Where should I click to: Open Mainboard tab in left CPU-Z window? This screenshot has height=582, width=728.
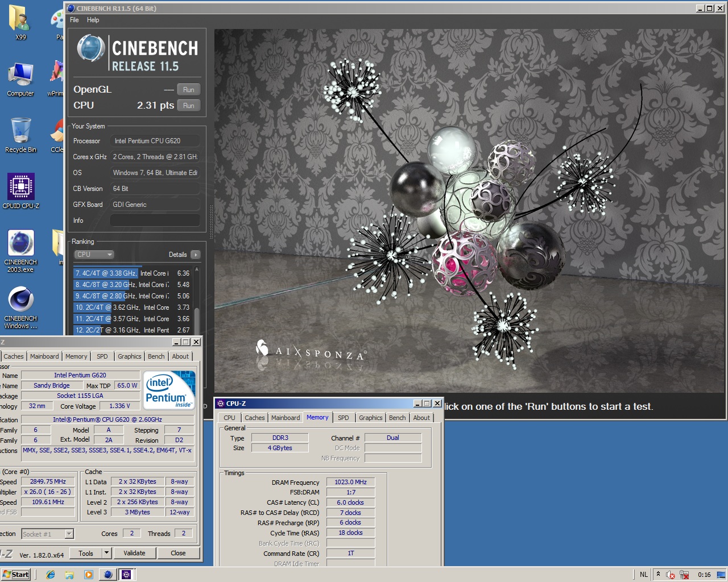coord(44,356)
